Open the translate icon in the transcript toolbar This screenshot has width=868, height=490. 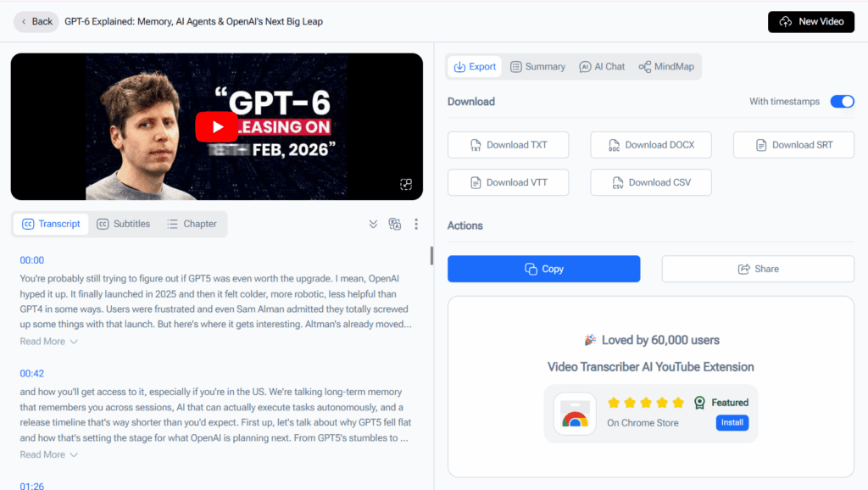pyautogui.click(x=394, y=224)
